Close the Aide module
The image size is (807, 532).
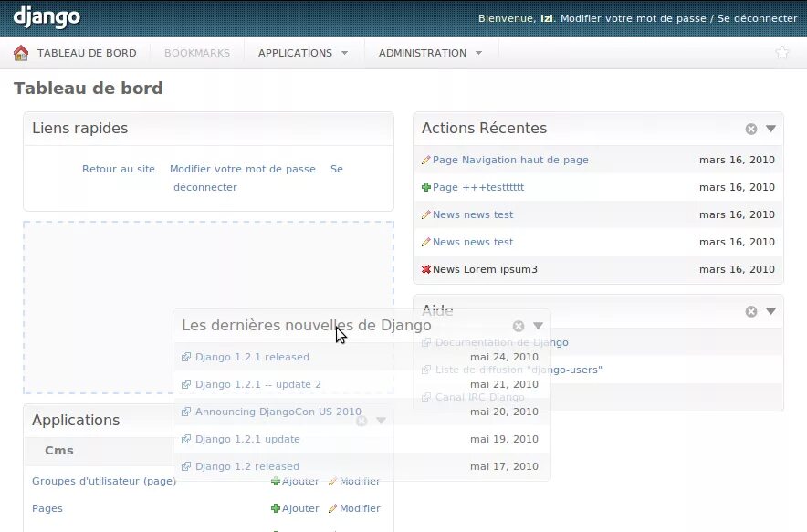pos(751,311)
